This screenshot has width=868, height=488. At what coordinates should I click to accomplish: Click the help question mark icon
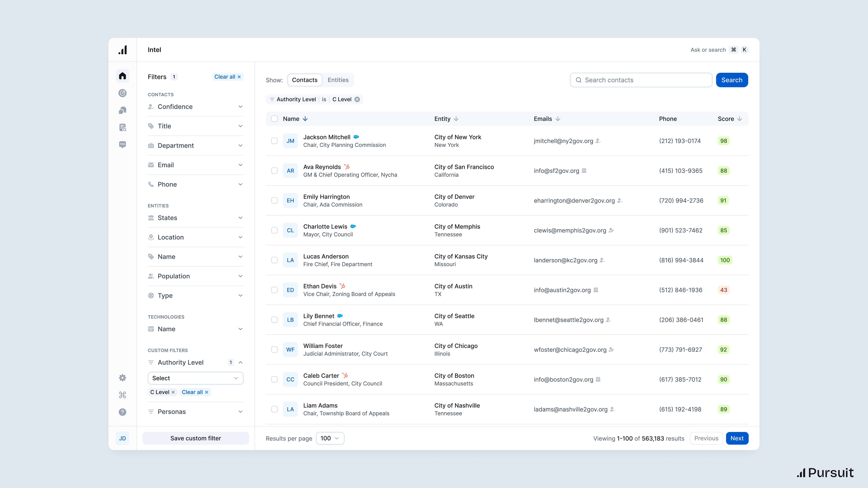122,412
